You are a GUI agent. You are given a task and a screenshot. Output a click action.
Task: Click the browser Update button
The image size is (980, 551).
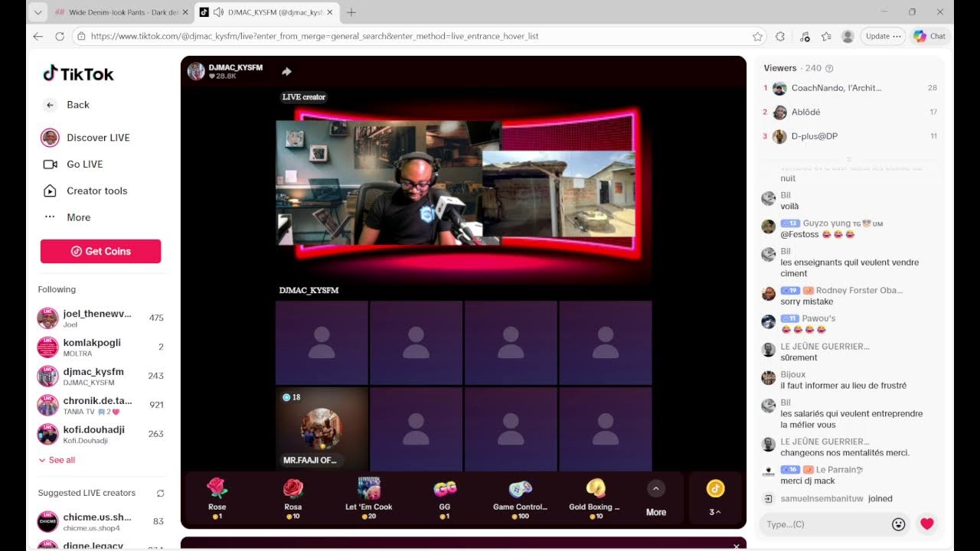pyautogui.click(x=883, y=36)
